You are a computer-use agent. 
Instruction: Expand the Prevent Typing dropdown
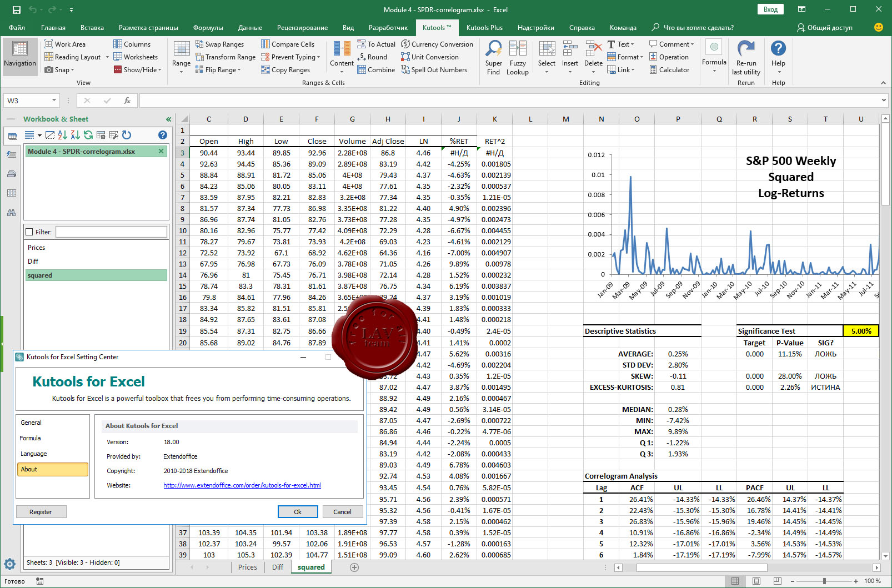point(290,57)
